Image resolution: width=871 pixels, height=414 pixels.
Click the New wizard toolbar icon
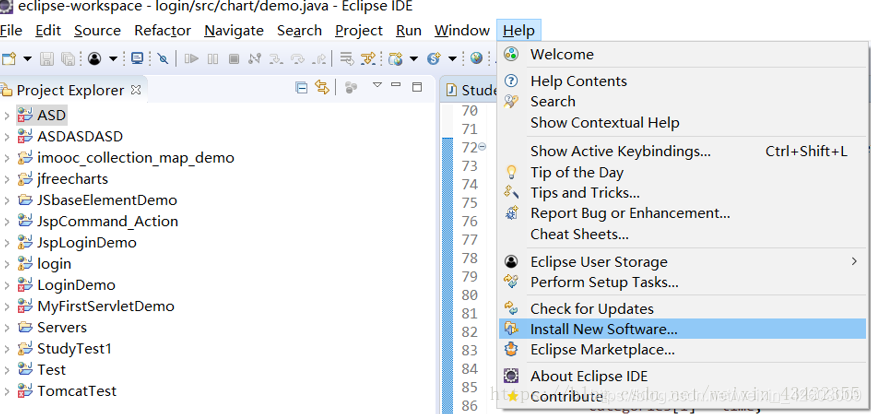[x=9, y=58]
